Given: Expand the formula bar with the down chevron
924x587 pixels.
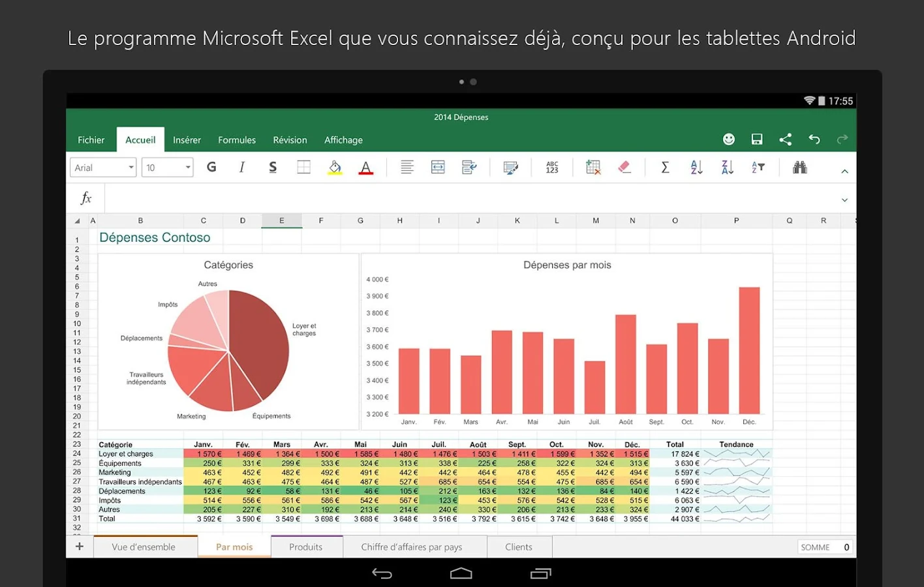Looking at the screenshot, I should [844, 200].
